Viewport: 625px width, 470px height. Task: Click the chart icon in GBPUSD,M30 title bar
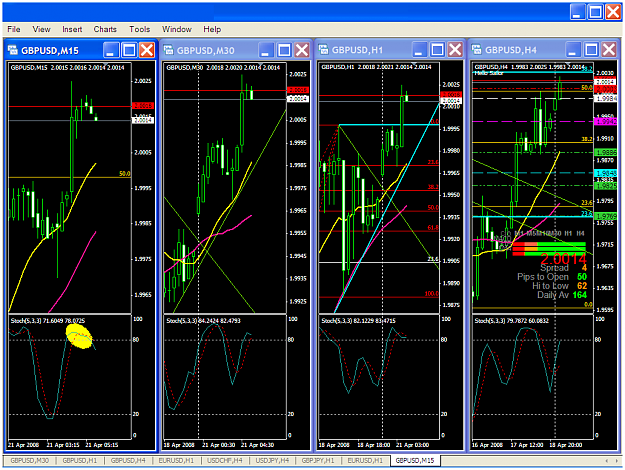(168, 50)
